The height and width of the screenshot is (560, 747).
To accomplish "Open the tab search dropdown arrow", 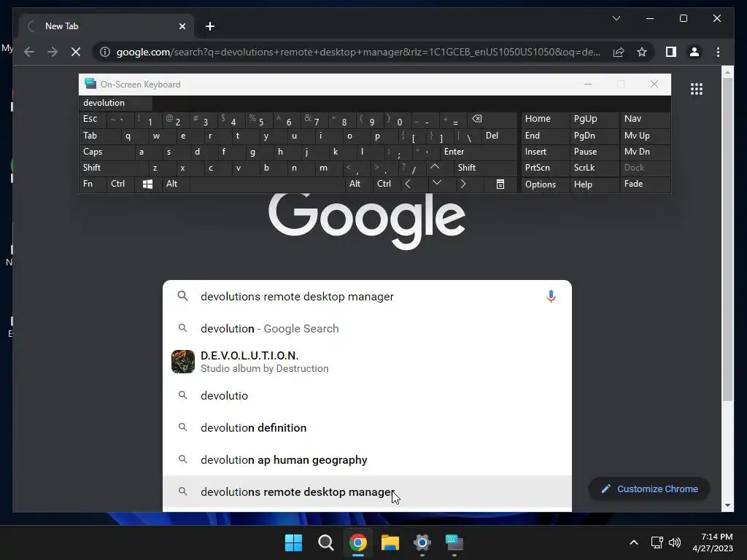I will point(616,18).
